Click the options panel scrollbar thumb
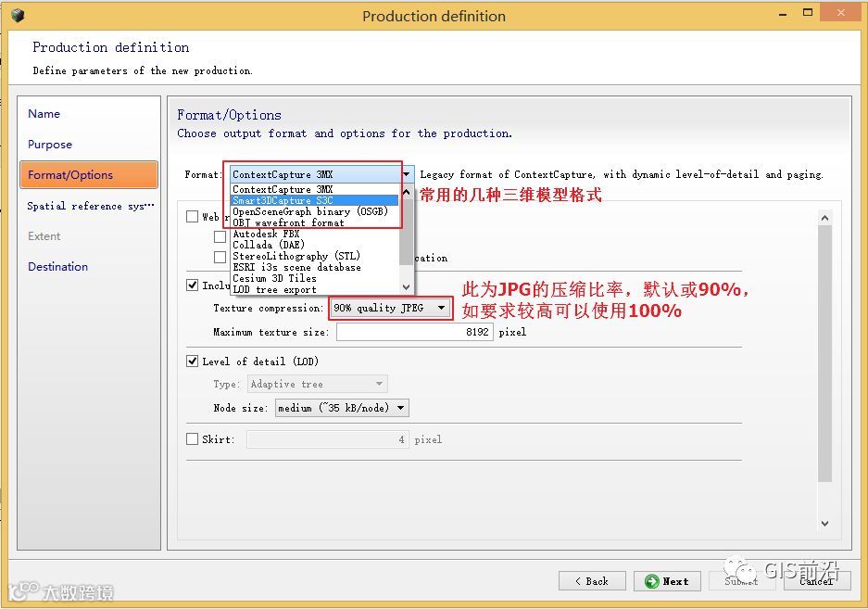 [x=824, y=353]
